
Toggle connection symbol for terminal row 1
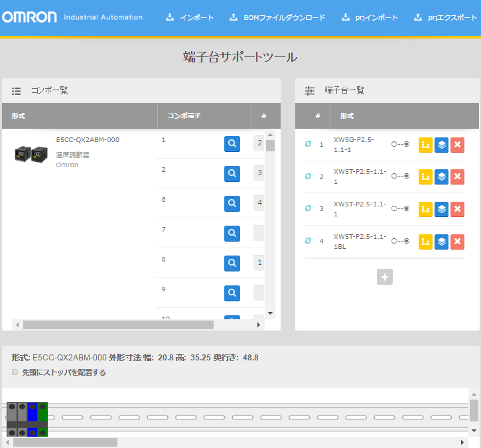(400, 144)
